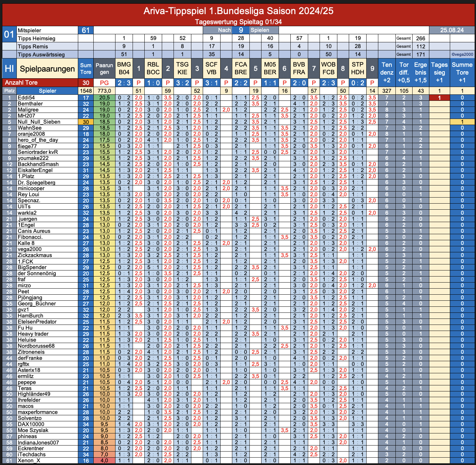
Task: Click the 'FCA BRE' match header
Action: coord(241,69)
